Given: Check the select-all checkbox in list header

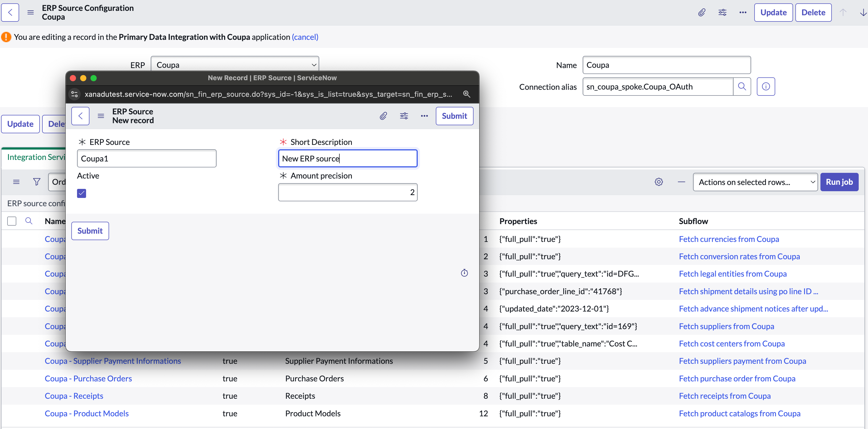Looking at the screenshot, I should pos(12,221).
